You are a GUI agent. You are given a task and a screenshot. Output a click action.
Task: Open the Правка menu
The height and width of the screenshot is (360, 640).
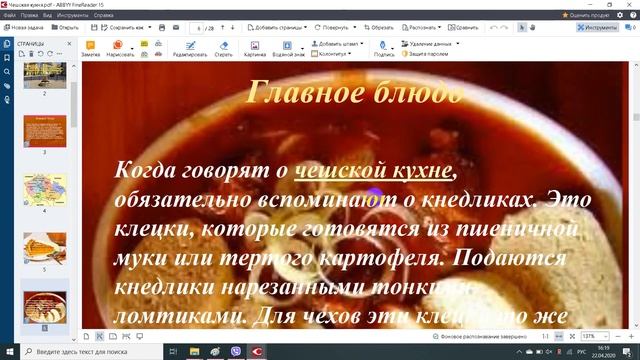[29, 15]
